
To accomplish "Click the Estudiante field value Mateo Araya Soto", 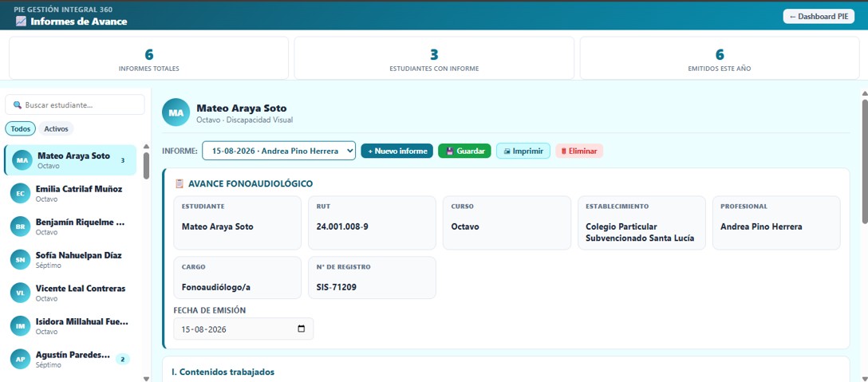I will pyautogui.click(x=218, y=226).
